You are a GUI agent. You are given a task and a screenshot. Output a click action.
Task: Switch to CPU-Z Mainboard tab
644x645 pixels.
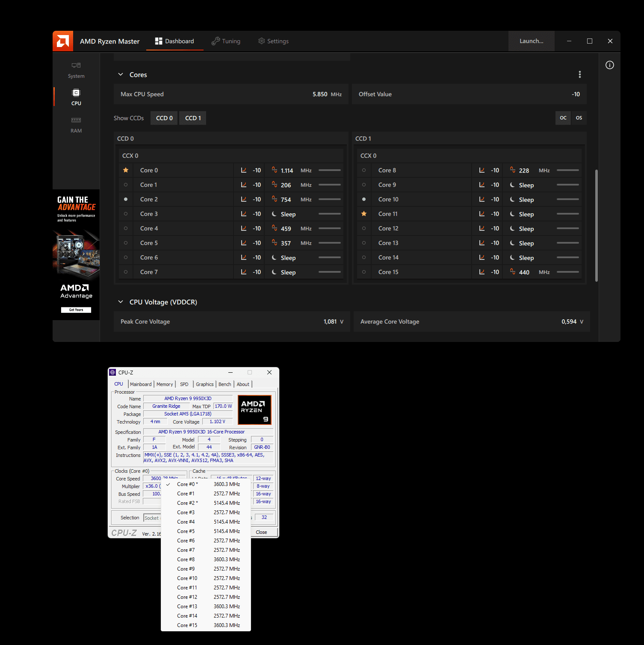coord(141,384)
